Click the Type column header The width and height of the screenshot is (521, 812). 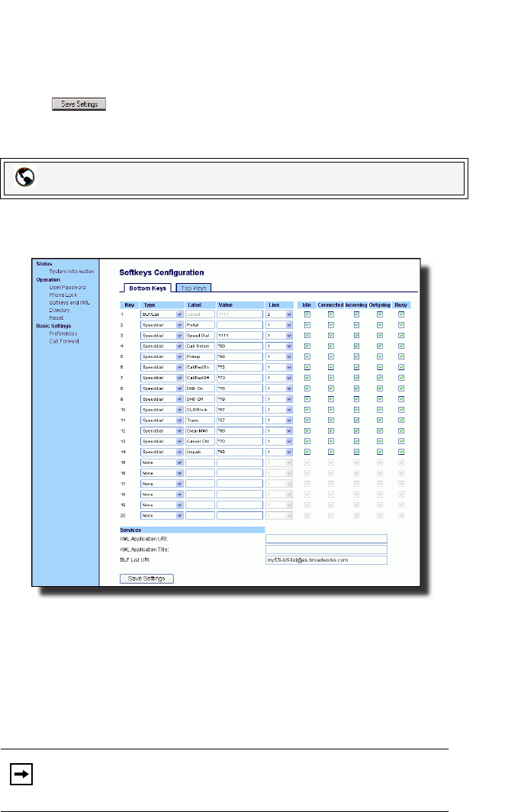pyautogui.click(x=150, y=305)
